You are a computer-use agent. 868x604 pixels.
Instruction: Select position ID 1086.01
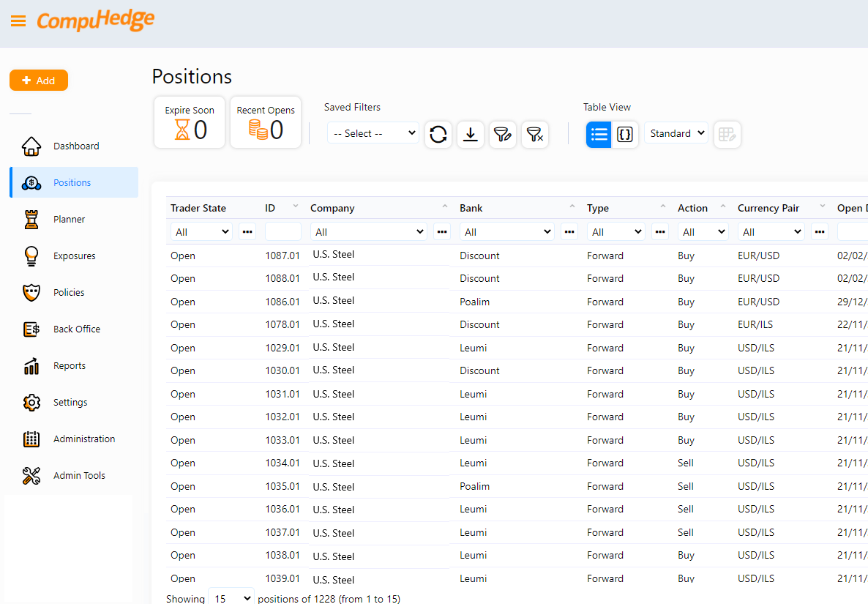(x=283, y=302)
